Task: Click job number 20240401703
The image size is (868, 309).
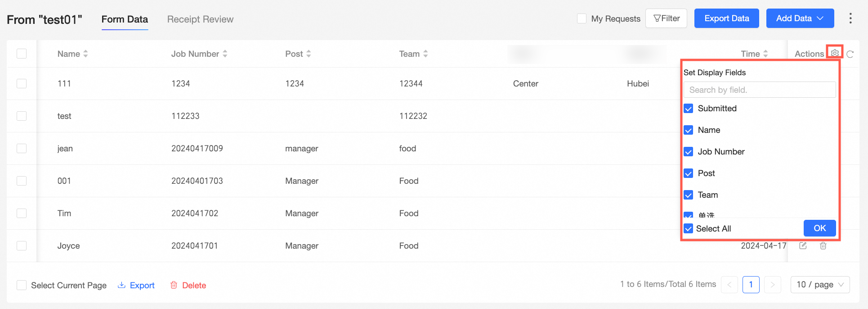Action: click(197, 181)
